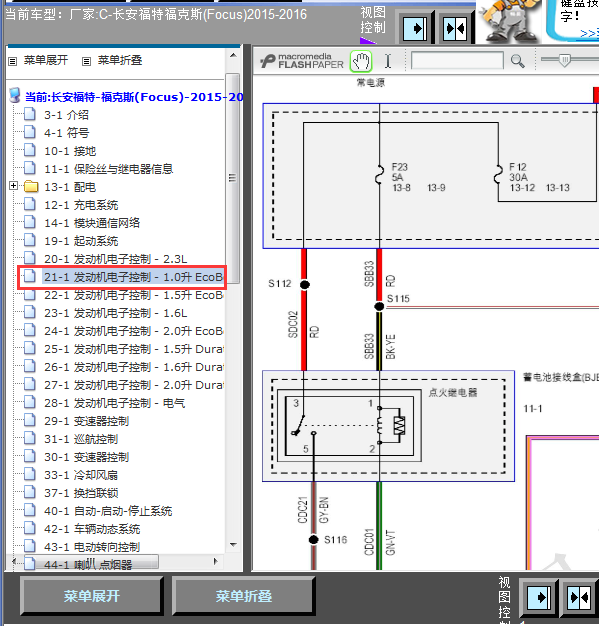599x626 pixels.
Task: Click the yellow folder icon for 13-1 配电
Action: tap(31, 186)
